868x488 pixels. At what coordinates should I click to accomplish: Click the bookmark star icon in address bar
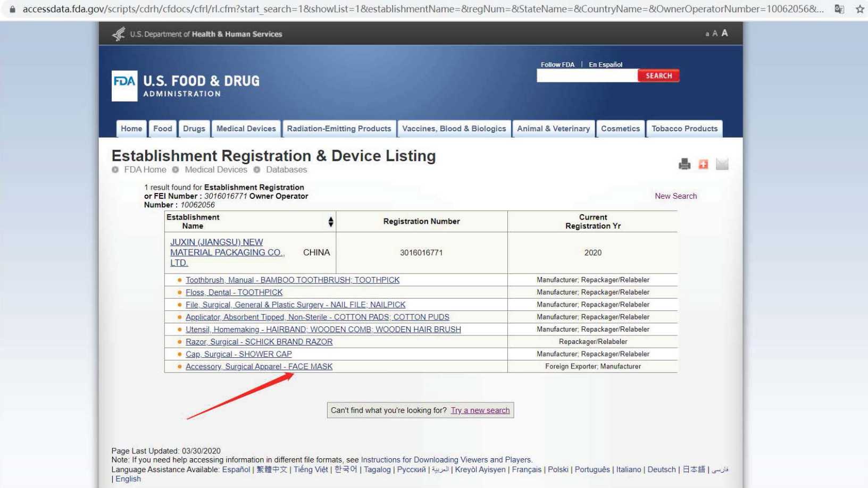(x=859, y=9)
